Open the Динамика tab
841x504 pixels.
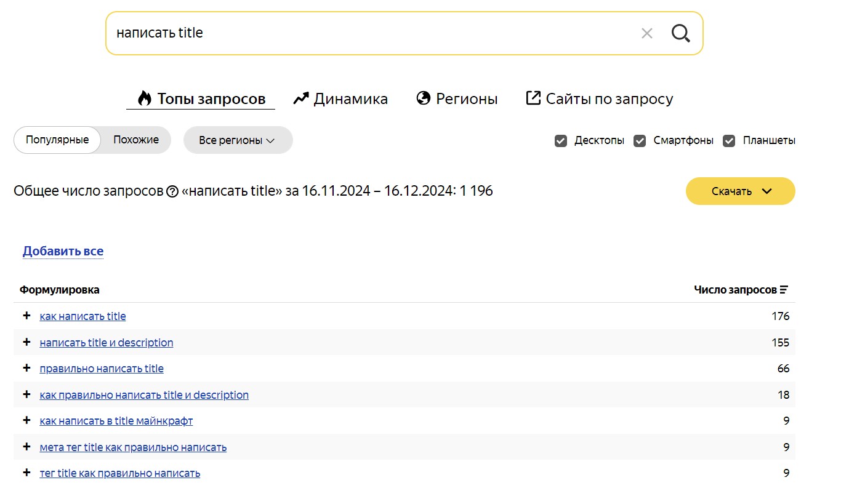[x=340, y=98]
